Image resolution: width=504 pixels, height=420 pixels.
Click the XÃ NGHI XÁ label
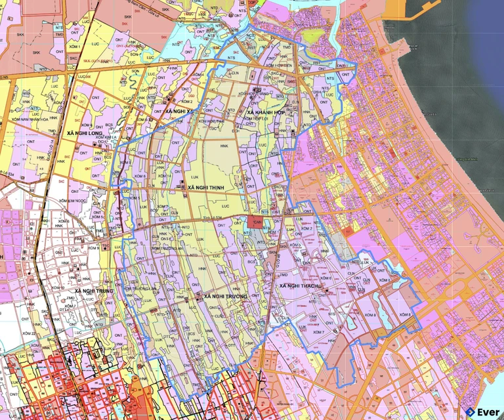(x=181, y=112)
